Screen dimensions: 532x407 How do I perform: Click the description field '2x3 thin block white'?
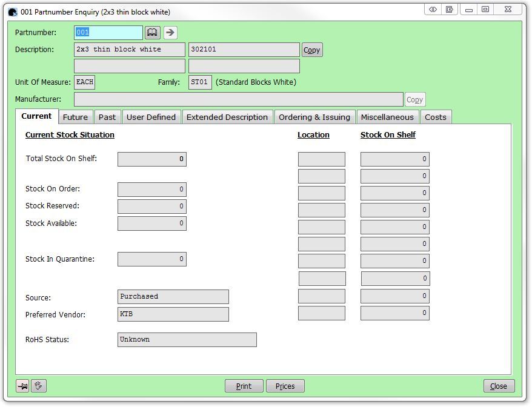tap(130, 50)
